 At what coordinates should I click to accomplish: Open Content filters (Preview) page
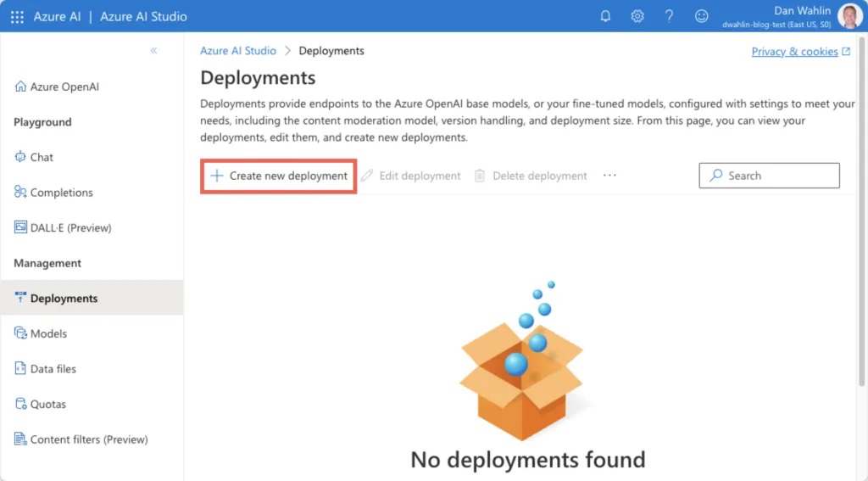click(88, 439)
